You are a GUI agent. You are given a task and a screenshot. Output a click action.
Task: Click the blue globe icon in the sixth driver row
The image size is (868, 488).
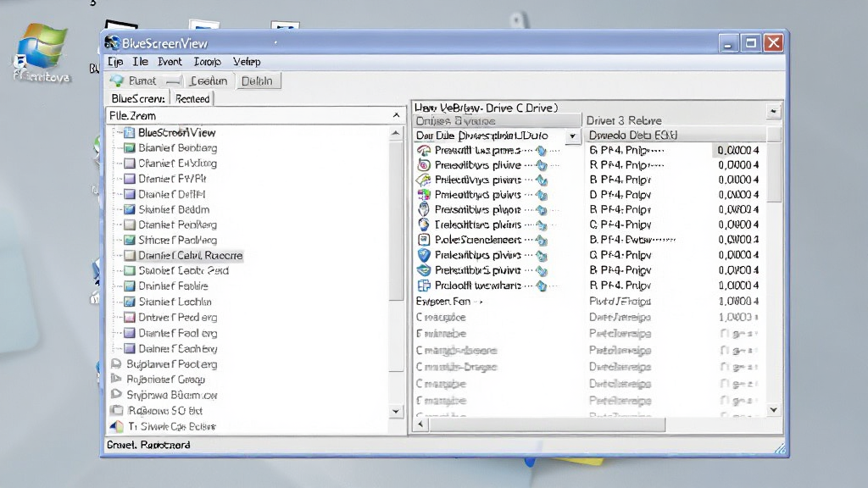(424, 225)
